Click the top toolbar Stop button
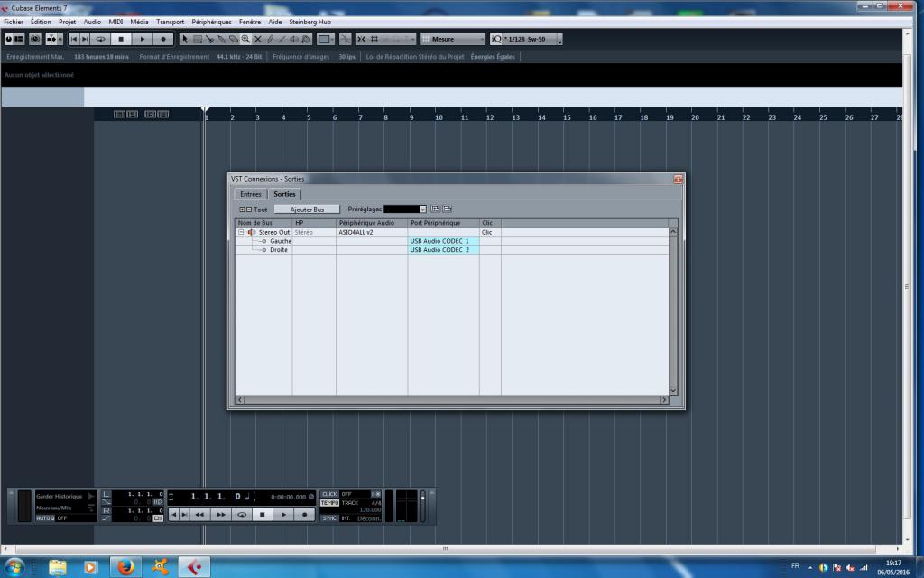924x578 pixels. (121, 39)
